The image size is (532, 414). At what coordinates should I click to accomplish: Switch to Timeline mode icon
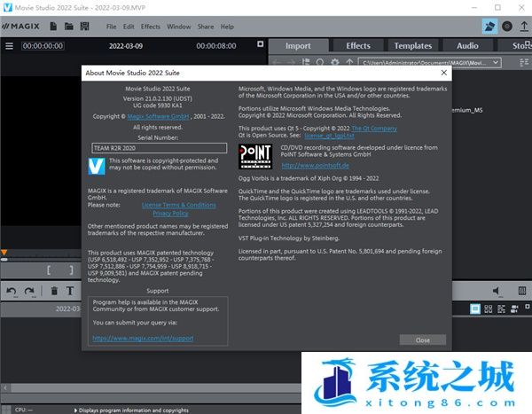(x=501, y=309)
